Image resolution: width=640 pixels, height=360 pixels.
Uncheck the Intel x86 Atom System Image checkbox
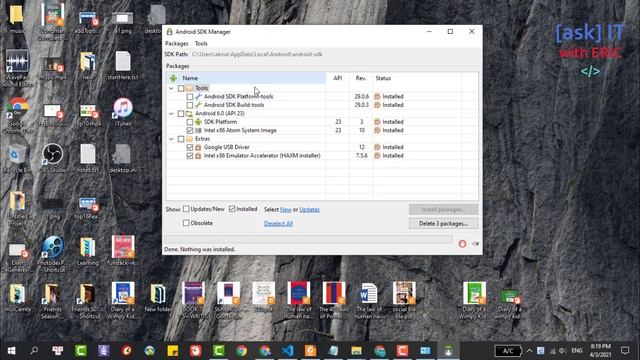190,130
